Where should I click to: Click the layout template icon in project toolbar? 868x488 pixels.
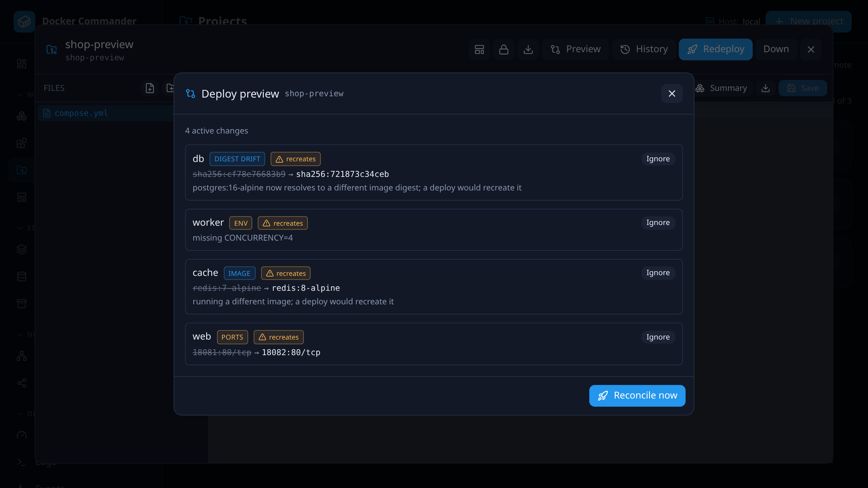(x=479, y=49)
